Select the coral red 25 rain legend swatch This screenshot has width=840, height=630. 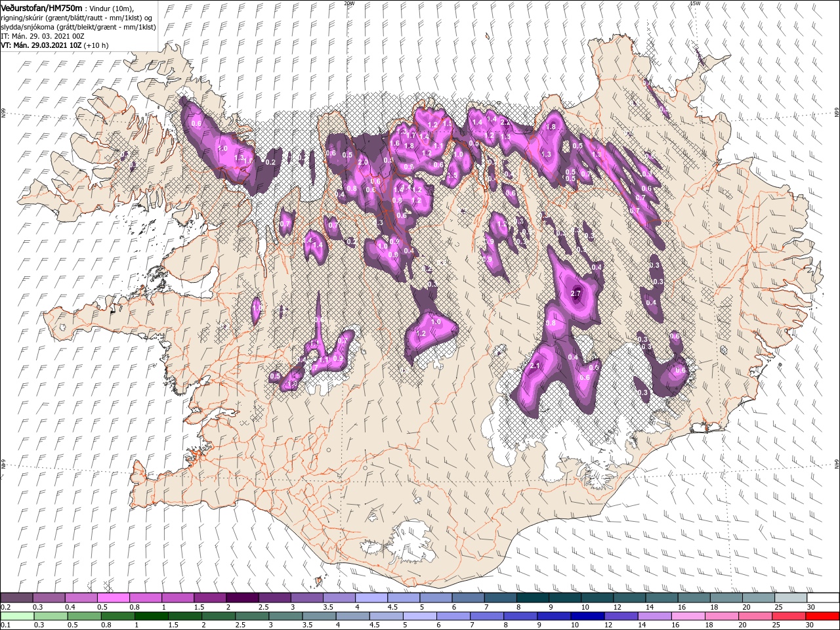coord(789,616)
